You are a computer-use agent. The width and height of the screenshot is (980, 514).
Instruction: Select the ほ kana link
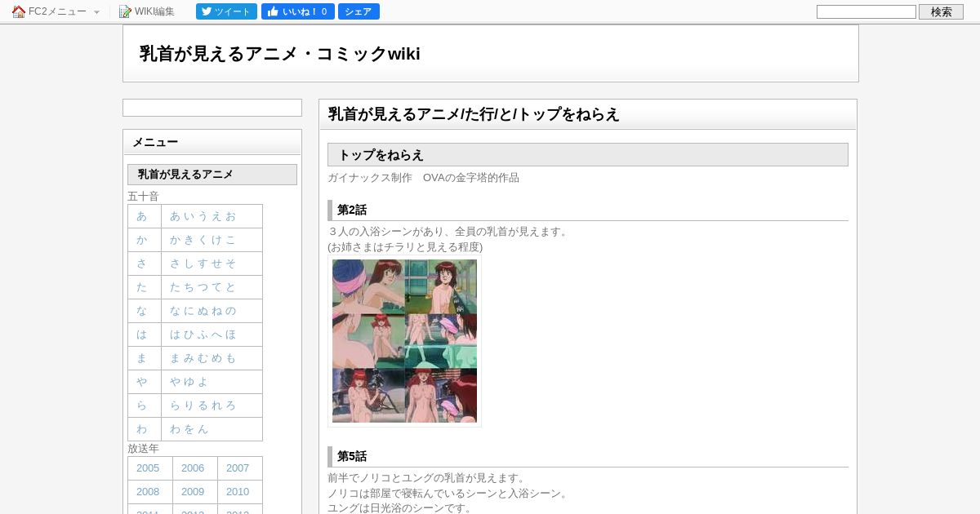click(230, 335)
